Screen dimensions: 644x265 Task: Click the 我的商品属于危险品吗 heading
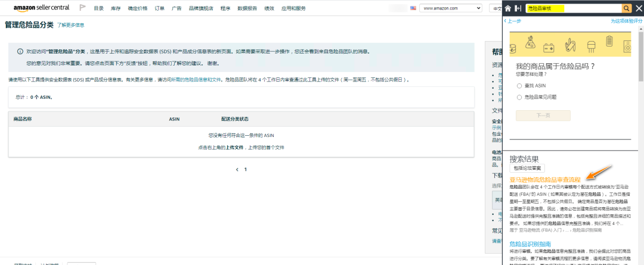pos(555,67)
